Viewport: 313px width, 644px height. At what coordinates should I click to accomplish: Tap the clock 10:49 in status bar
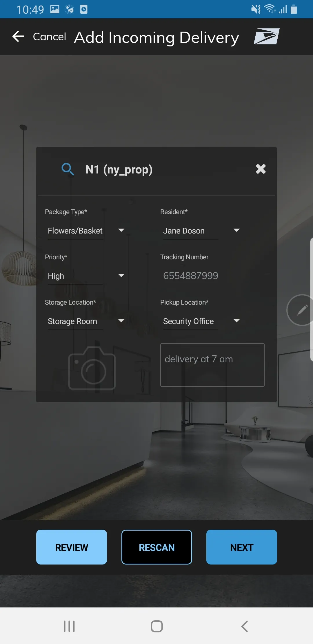(x=30, y=10)
